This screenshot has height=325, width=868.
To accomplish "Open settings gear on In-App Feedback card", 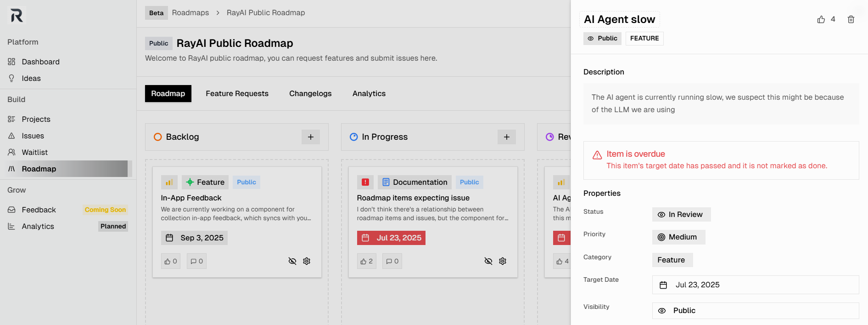I will pyautogui.click(x=307, y=261).
